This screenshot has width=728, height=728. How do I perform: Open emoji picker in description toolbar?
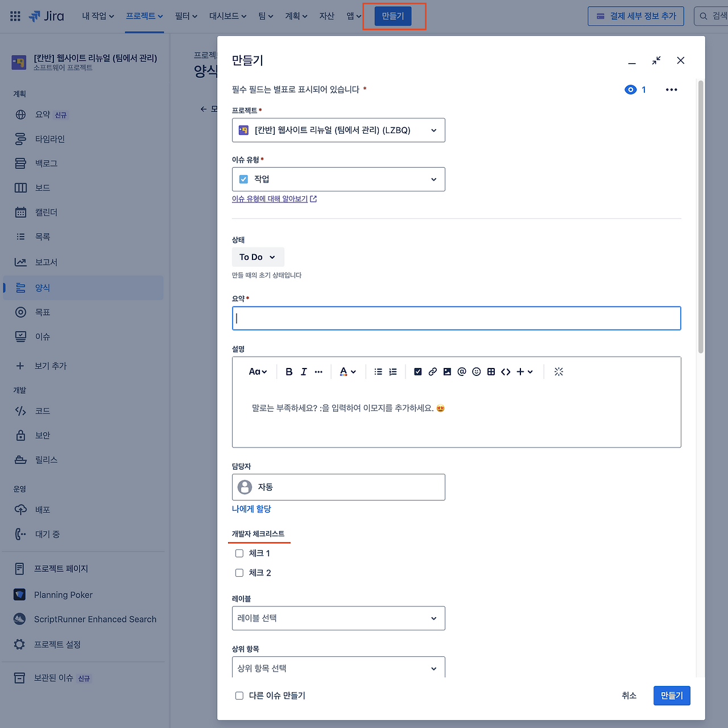tap(477, 371)
